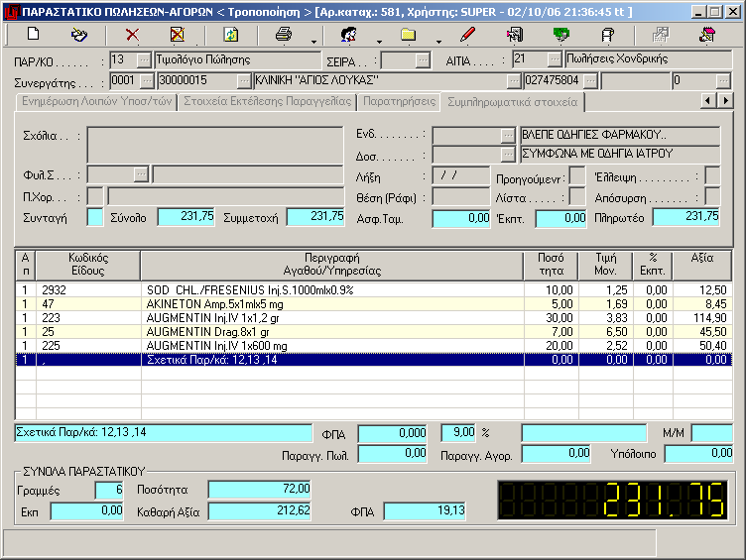
Task: Open lookup button next to Συνεργάτης 0001
Action: 147,81
